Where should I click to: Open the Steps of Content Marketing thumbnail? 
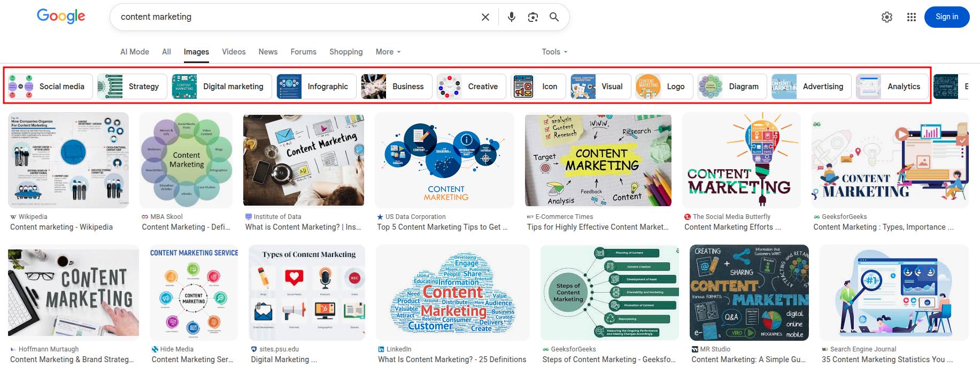(609, 292)
